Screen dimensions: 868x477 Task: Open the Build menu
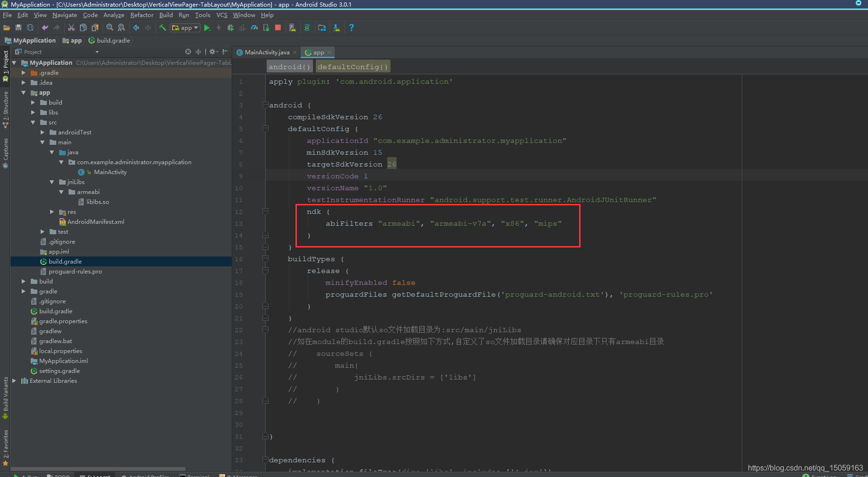point(166,15)
